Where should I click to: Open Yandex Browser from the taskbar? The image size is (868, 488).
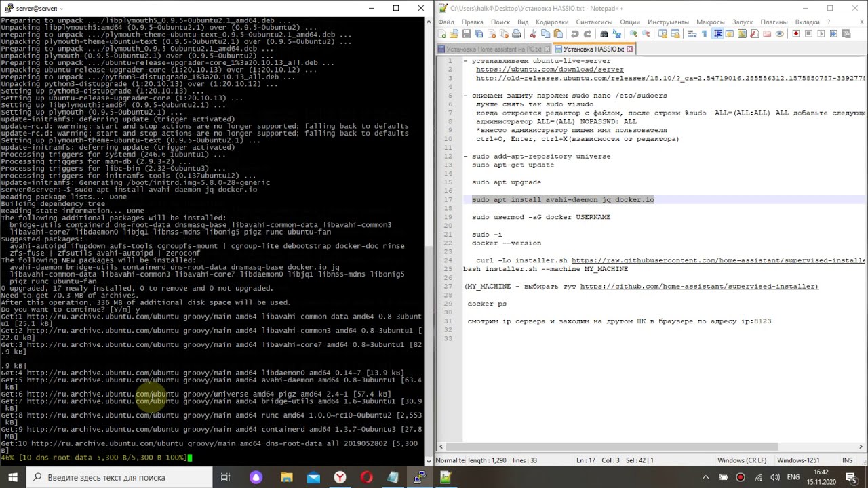tap(340, 477)
